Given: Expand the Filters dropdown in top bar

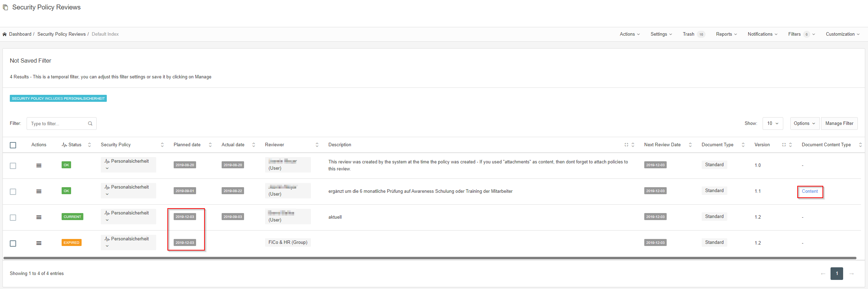Looking at the screenshot, I should [801, 34].
